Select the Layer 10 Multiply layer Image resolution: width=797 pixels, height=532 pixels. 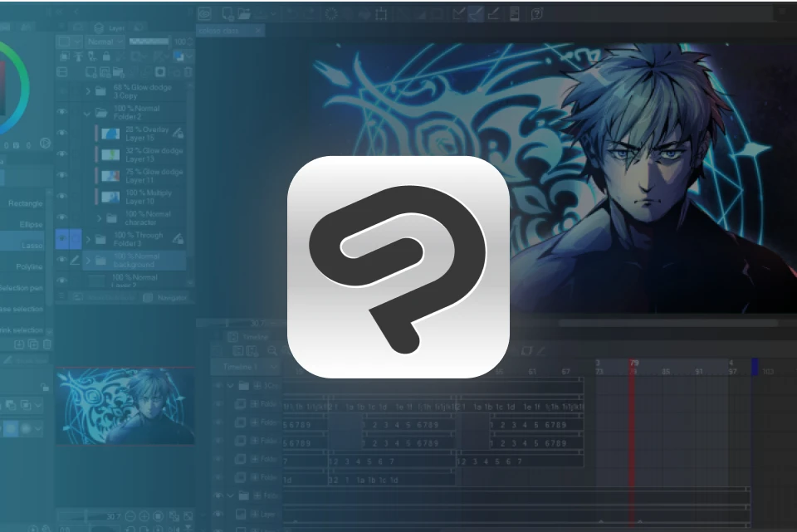click(141, 198)
